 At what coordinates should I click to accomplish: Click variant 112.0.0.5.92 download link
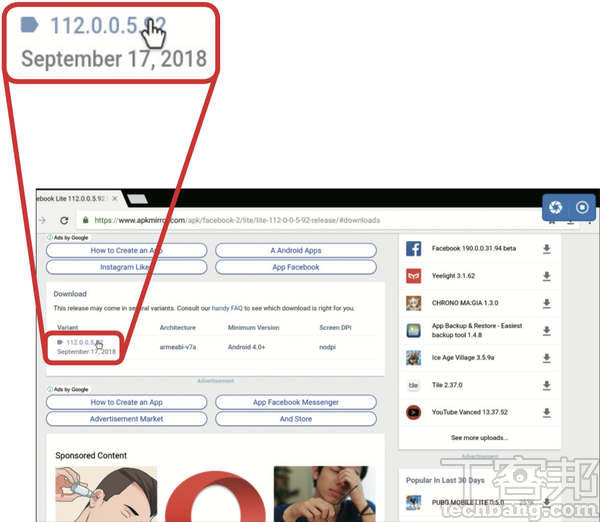[x=85, y=343]
